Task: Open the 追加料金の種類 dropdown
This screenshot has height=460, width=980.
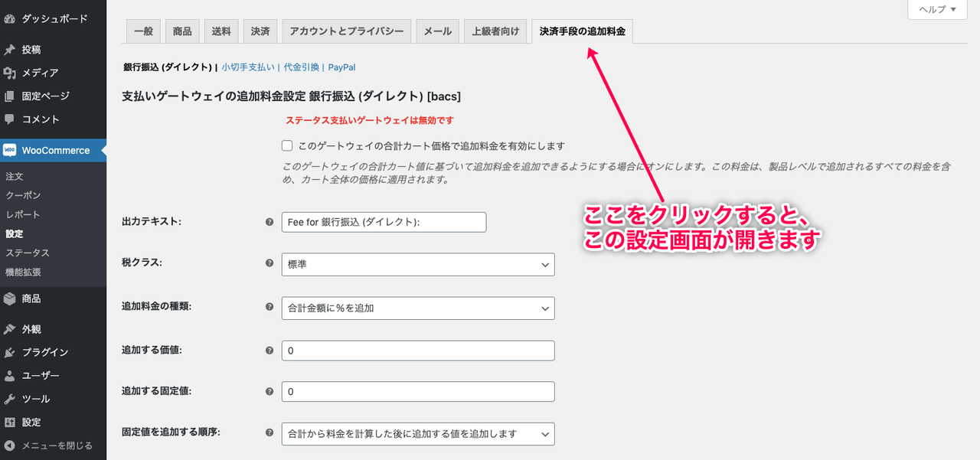Action: click(x=418, y=308)
